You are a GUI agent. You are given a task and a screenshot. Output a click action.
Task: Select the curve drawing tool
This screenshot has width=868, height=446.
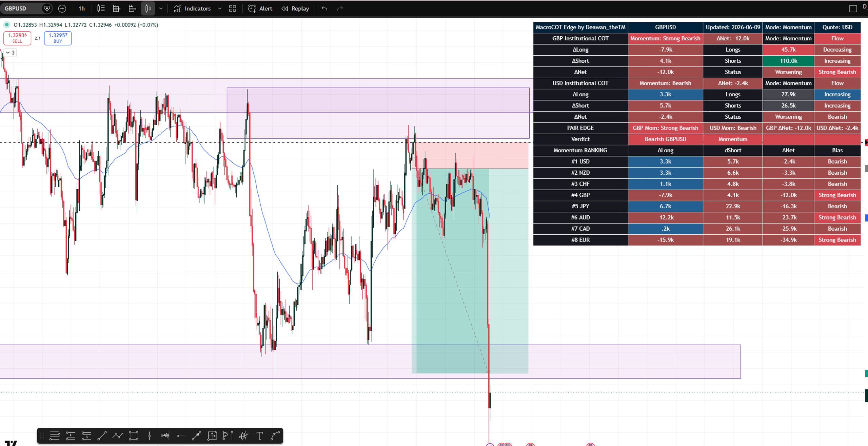pyautogui.click(x=275, y=435)
